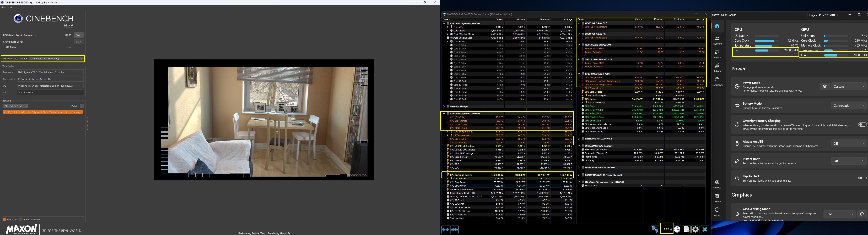Open the Home page in Legion Toolkit sidebar
The image size is (868, 235).
point(717,26)
